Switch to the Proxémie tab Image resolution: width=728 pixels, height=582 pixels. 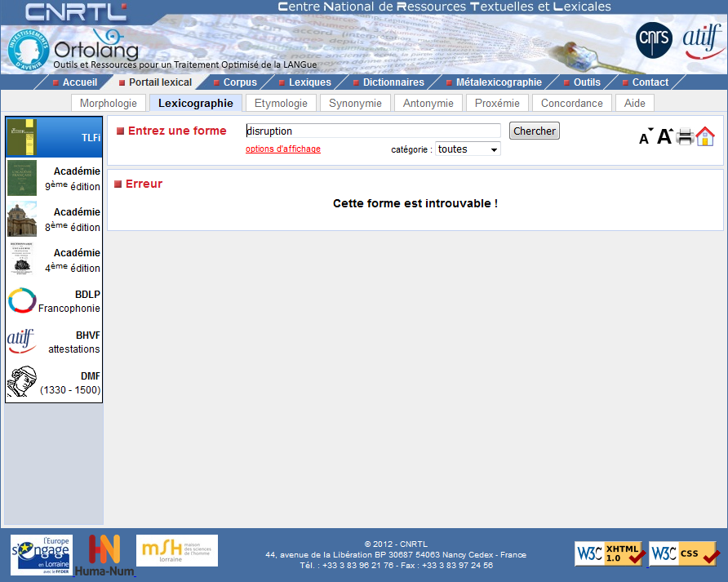coord(497,103)
